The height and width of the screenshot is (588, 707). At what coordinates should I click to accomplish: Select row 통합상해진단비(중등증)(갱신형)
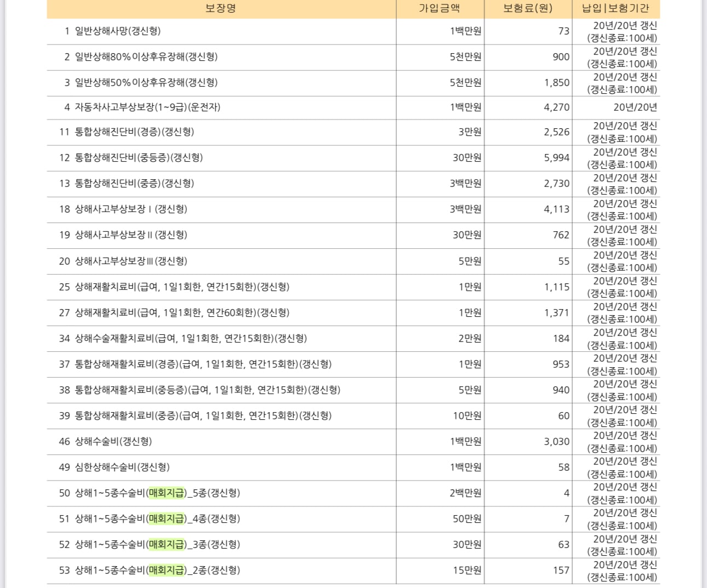click(x=353, y=158)
